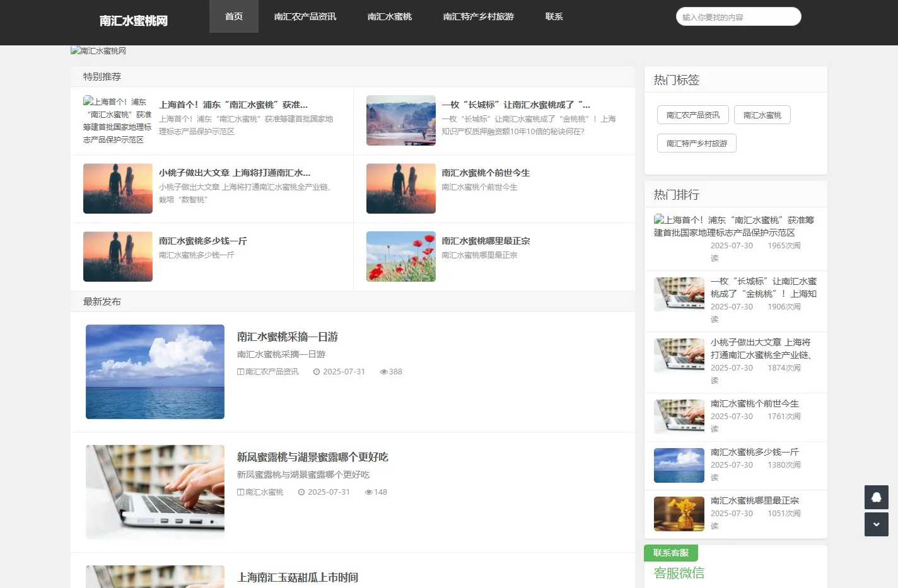Click the misty lake thumbnail of 长城标 article
The height and width of the screenshot is (588, 898).
point(401,120)
